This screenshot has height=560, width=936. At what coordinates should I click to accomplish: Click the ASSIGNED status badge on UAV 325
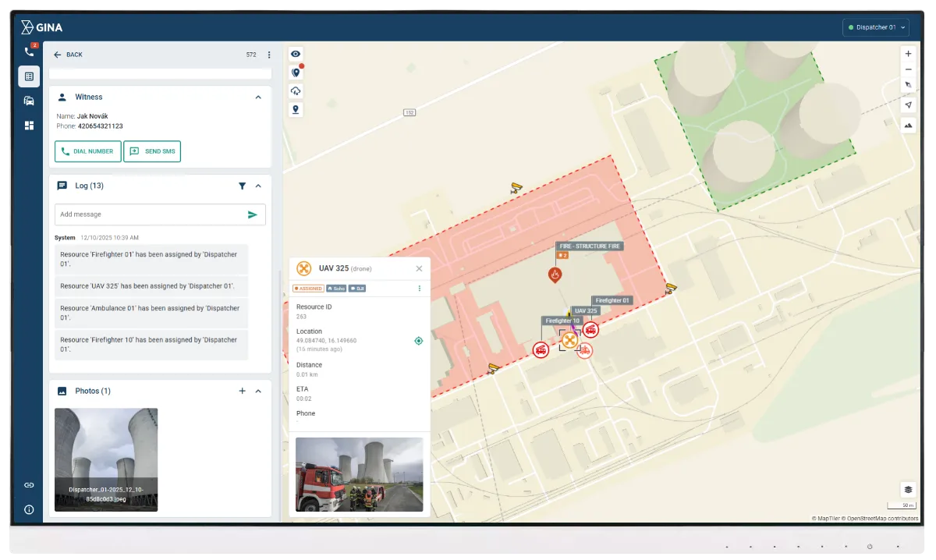309,288
